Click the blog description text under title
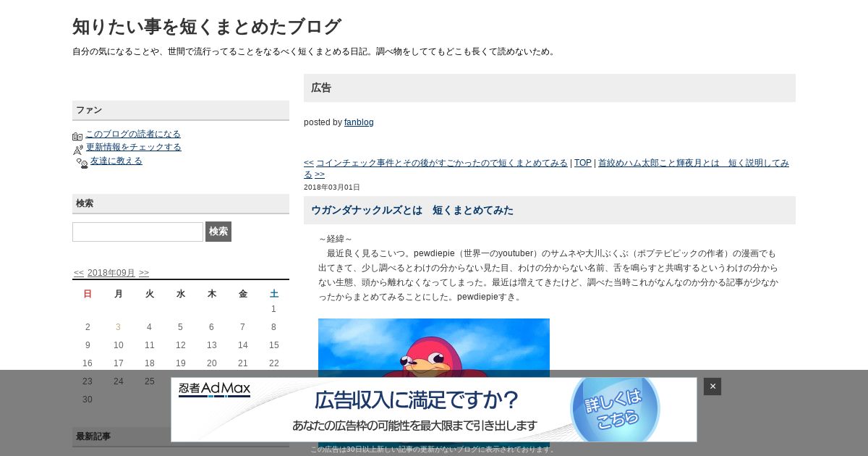Viewport: 868px width, 456px height. point(315,51)
